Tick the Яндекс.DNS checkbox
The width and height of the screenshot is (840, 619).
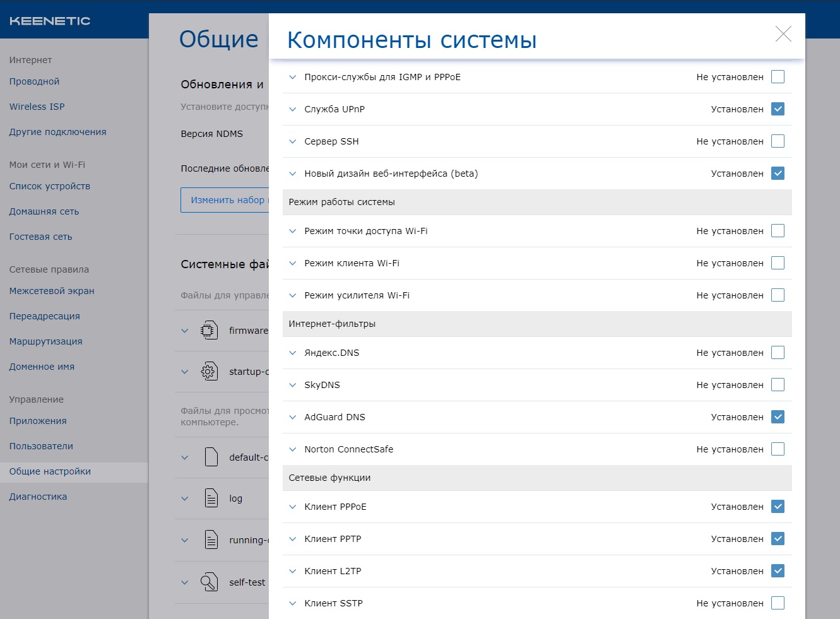(778, 353)
